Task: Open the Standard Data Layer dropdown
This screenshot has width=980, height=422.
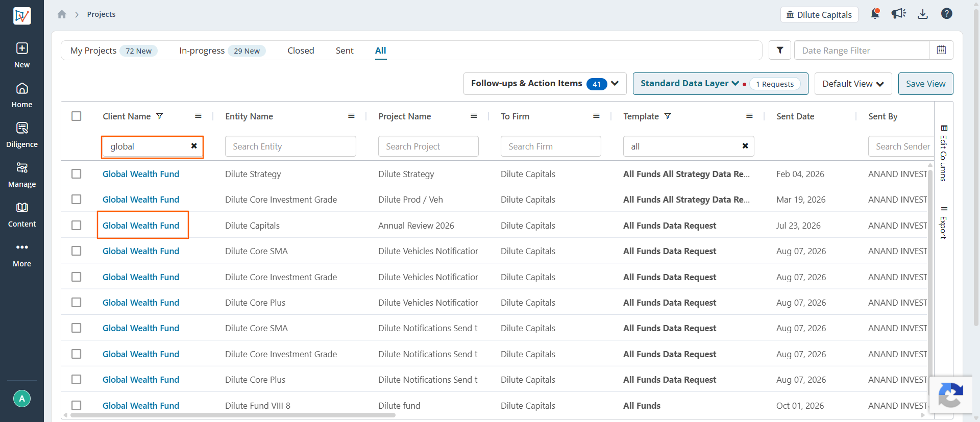Action: pos(690,84)
